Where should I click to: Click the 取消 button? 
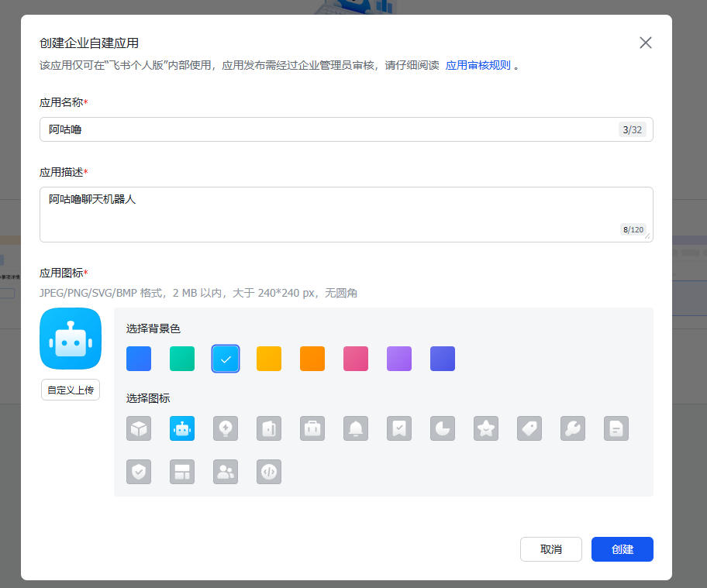coord(550,549)
